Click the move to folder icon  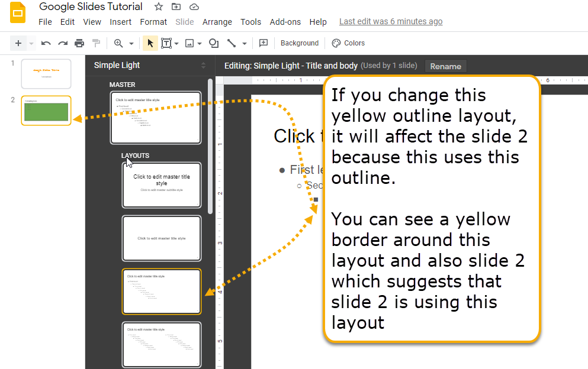click(x=176, y=7)
